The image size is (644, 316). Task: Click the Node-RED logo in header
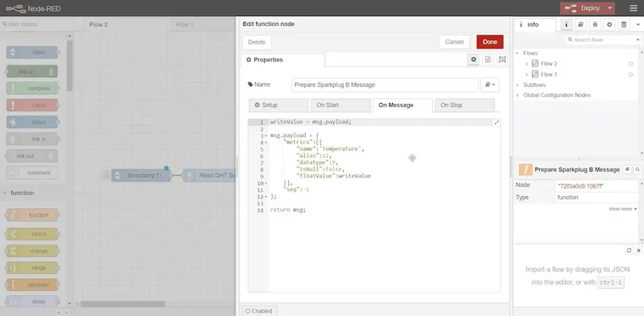(x=16, y=8)
